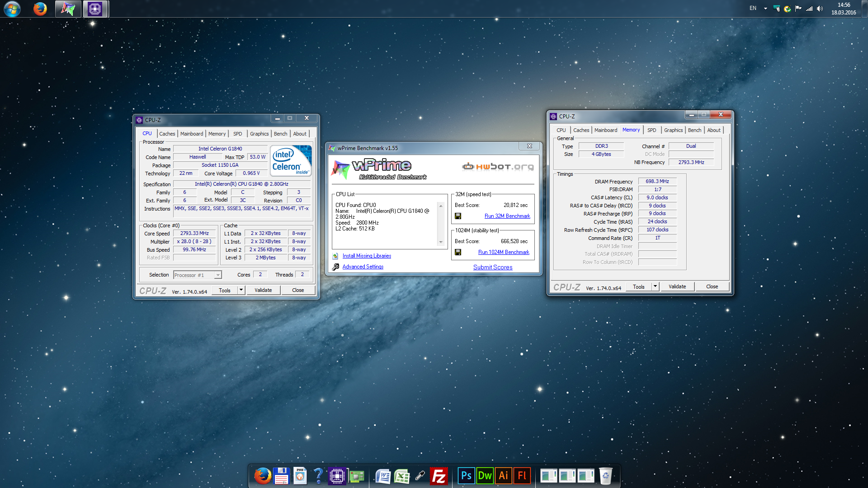Open the Mainboard tab in left CPU-Z window
This screenshot has width=868, height=488.
coord(192,134)
